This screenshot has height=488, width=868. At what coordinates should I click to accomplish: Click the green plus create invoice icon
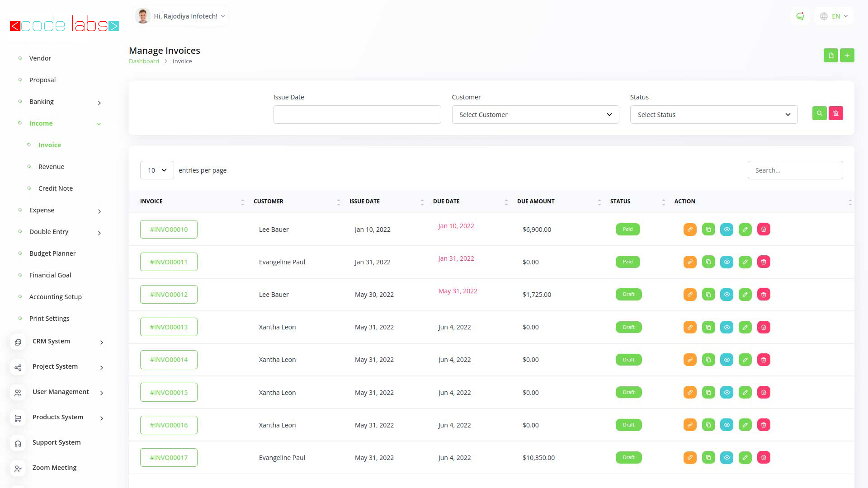(847, 55)
